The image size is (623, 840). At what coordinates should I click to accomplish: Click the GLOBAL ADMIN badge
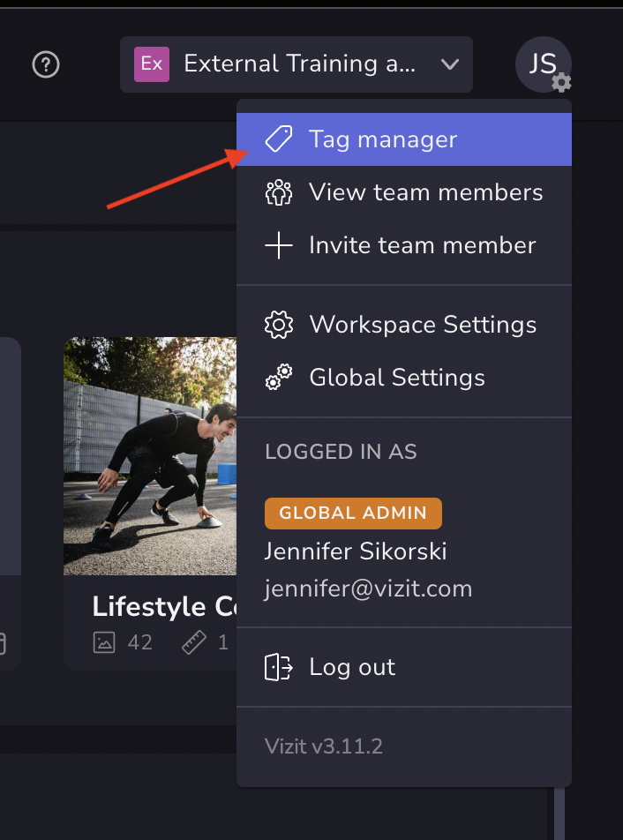353,514
